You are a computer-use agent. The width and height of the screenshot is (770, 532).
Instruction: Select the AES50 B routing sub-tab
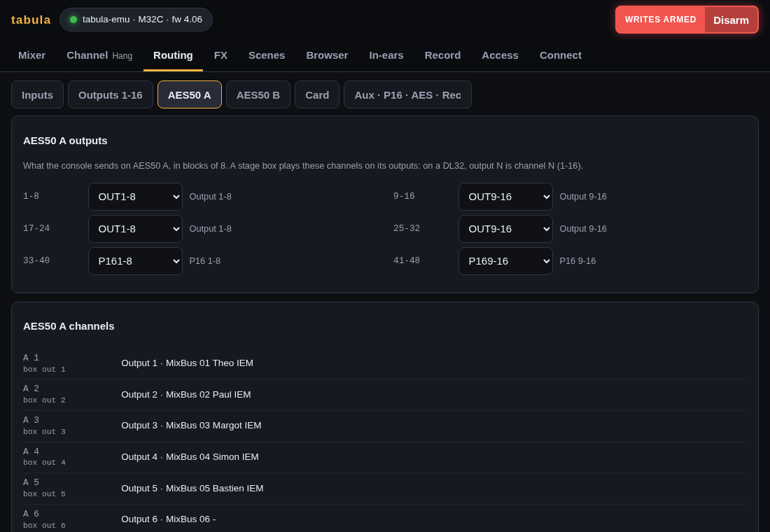tap(258, 94)
